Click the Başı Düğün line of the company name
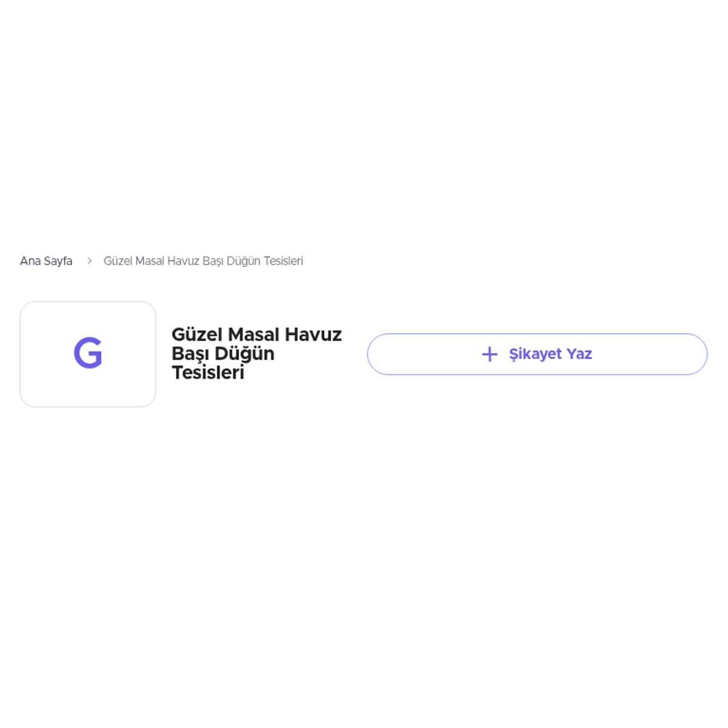Screen dimensions: 728x728 [x=223, y=354]
